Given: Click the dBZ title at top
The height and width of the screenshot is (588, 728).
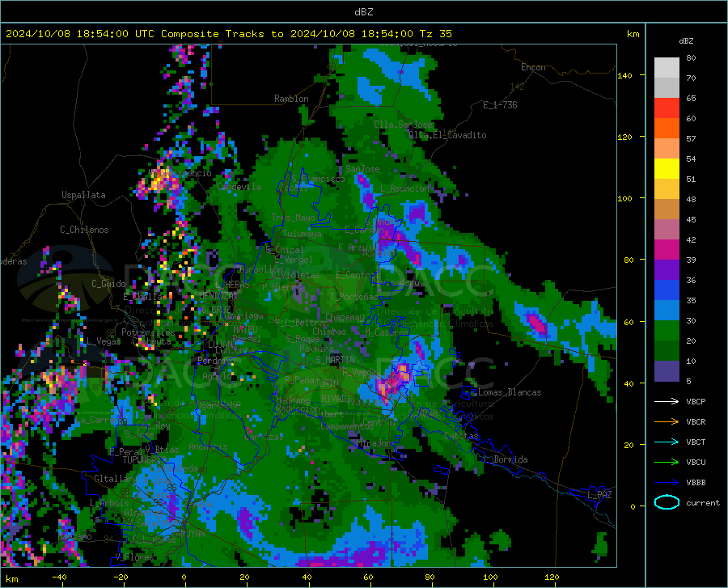Looking at the screenshot, I should pos(363,12).
